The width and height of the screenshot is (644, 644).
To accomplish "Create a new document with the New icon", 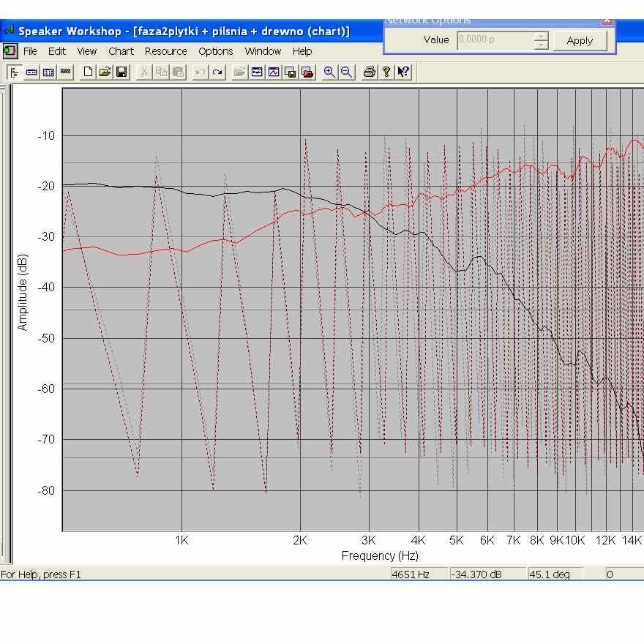I will point(88,72).
